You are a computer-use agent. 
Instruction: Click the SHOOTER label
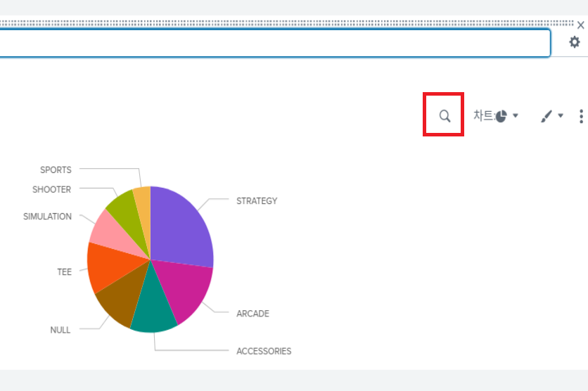[52, 190]
